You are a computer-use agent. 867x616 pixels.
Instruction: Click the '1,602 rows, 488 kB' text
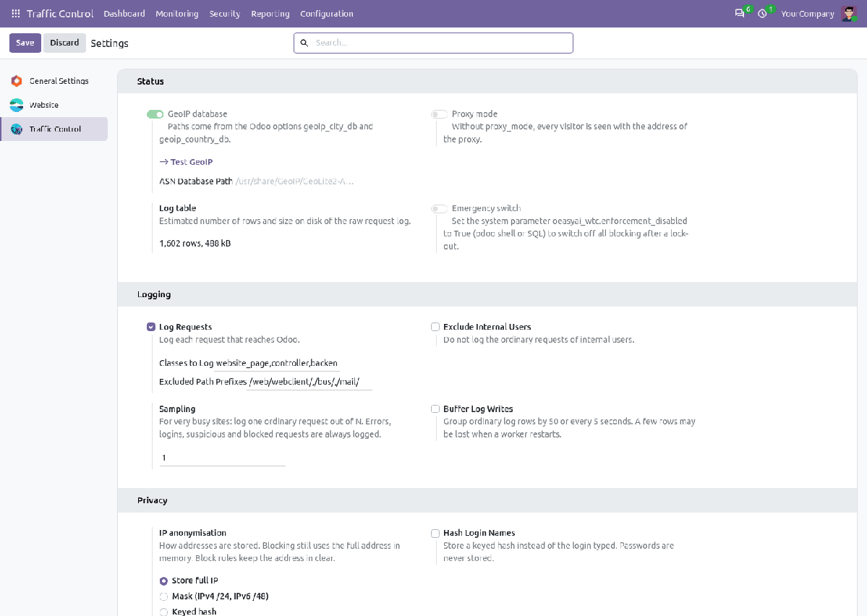pyautogui.click(x=195, y=244)
